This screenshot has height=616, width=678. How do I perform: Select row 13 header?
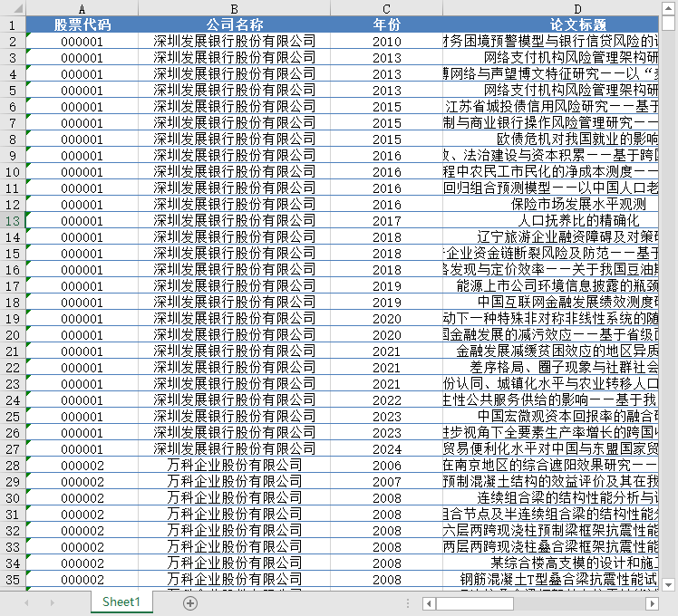[x=13, y=221]
